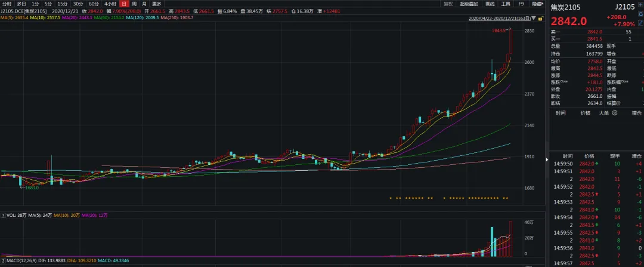Viewport: 644px width, 267px height.
Task: Click the MA(60): 2154.2 legend
Action: [x=109, y=18]
